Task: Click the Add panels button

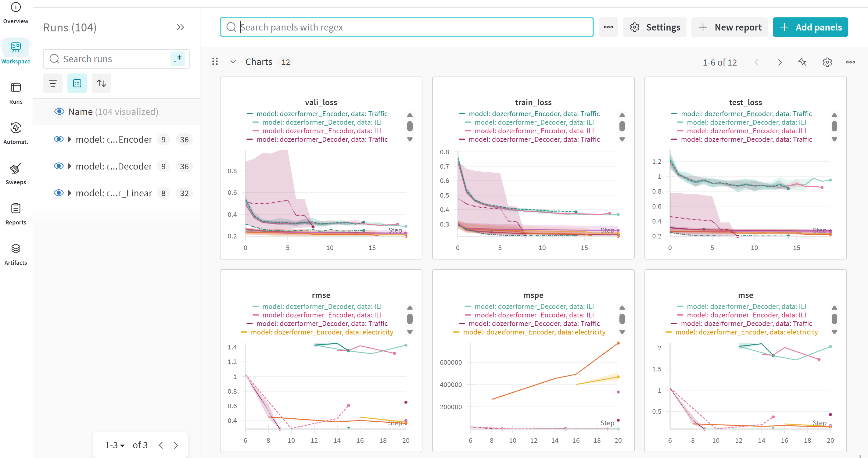Action: click(x=810, y=27)
